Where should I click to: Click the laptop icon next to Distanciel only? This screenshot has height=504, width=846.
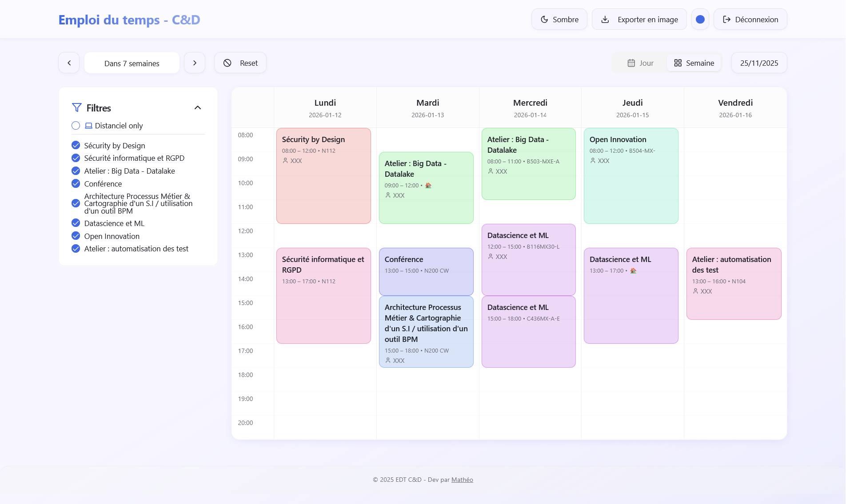[x=89, y=126]
